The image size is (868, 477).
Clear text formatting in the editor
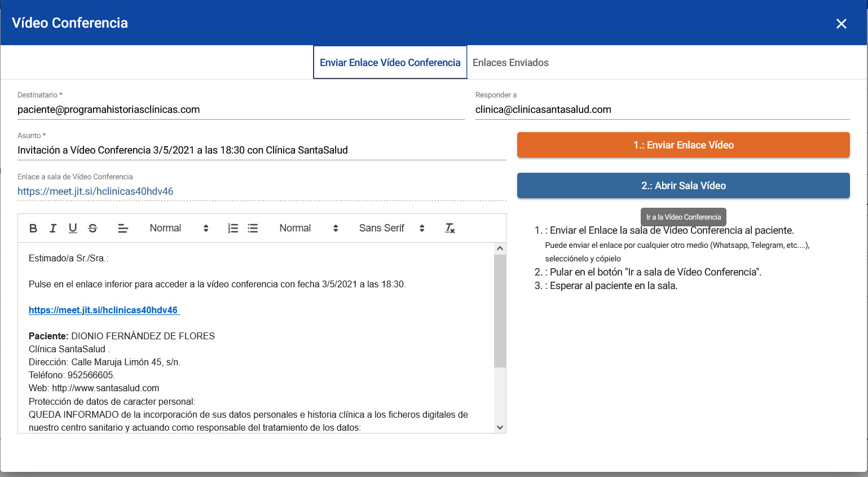[450, 228]
